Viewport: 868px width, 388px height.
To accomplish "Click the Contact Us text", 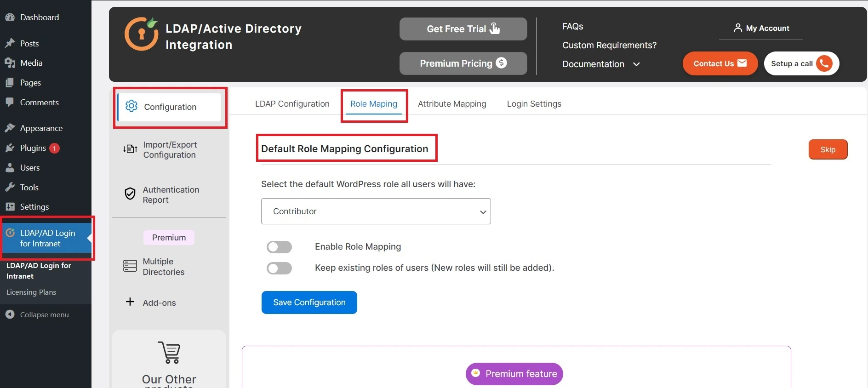I will 714,63.
